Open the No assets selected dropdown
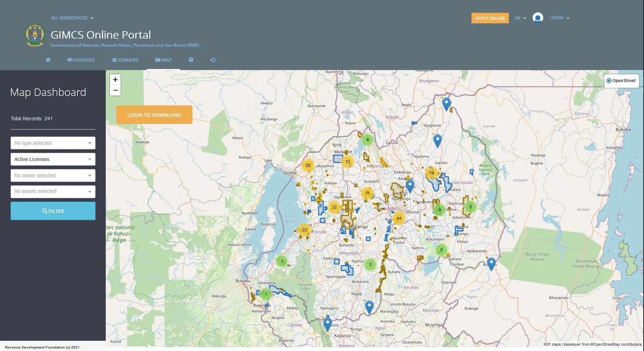 pos(53,191)
